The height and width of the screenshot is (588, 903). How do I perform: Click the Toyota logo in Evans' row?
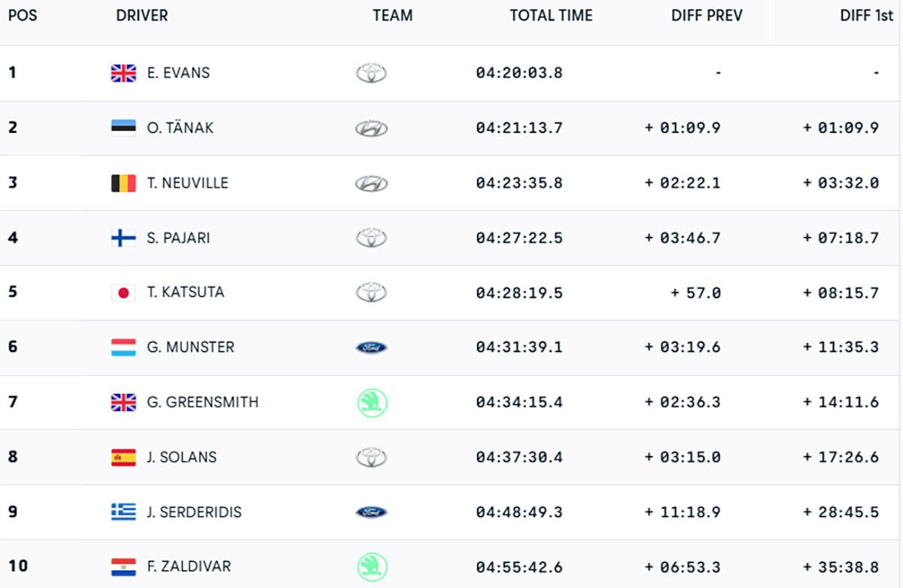coord(371,73)
